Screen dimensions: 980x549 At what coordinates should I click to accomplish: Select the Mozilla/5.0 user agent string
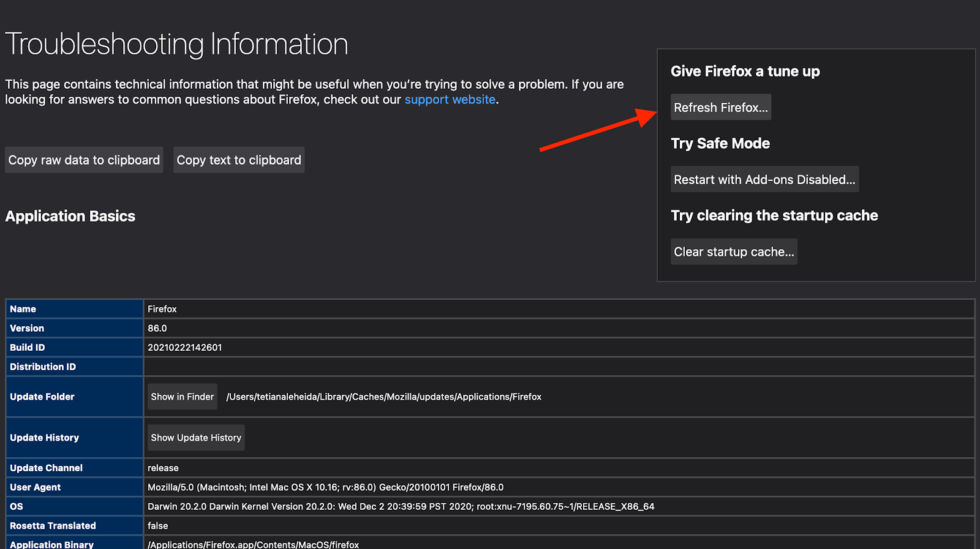coord(326,487)
